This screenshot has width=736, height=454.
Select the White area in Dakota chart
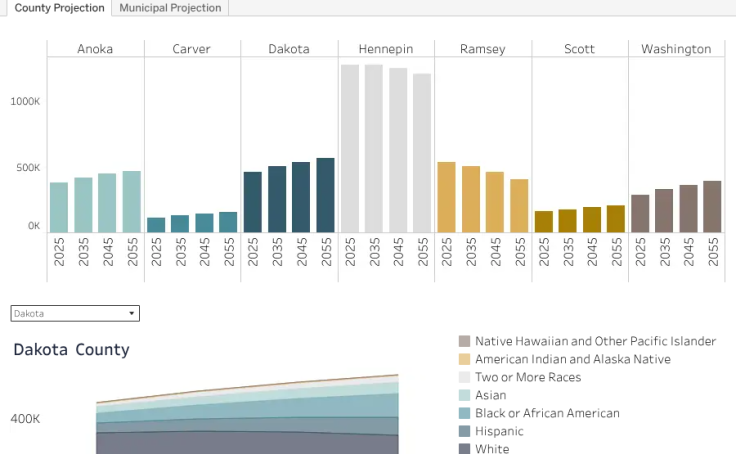[247, 444]
